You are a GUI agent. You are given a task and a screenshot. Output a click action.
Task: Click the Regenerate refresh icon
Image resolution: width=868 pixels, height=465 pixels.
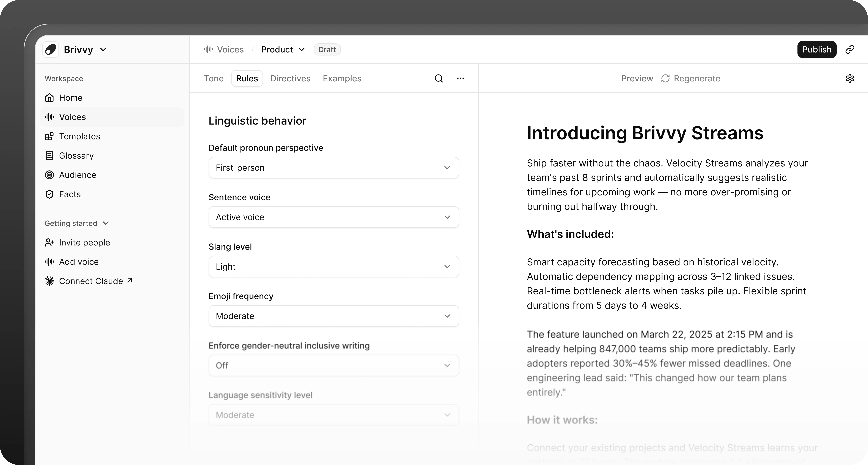(x=665, y=79)
